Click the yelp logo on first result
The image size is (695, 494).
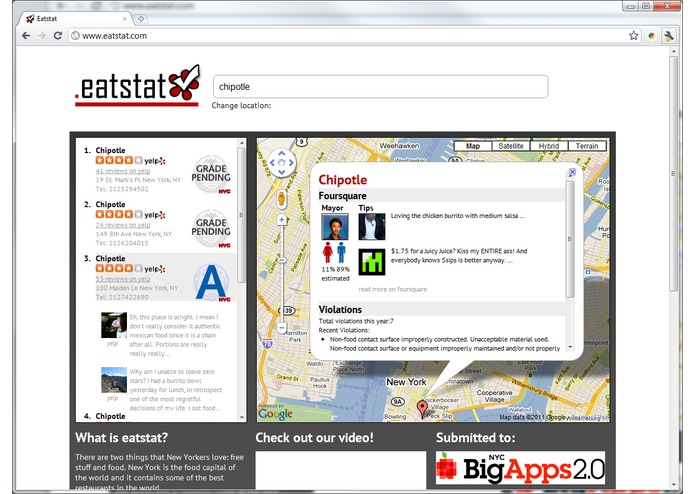[155, 161]
